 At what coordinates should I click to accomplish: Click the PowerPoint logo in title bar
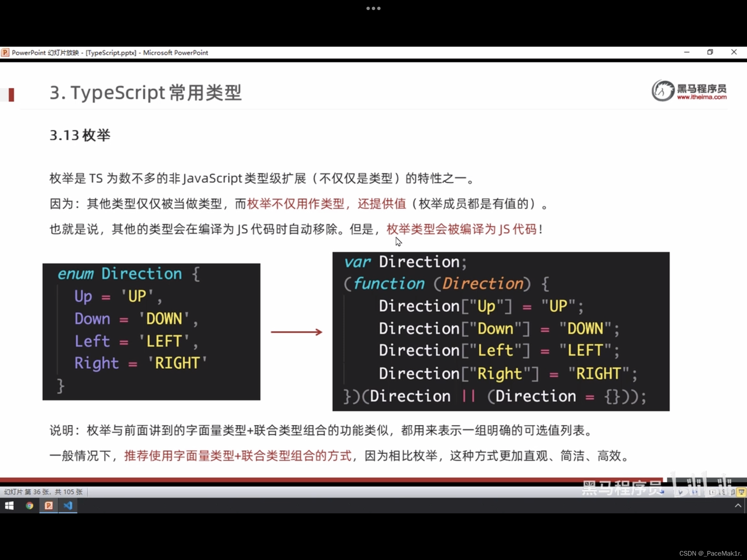click(5, 52)
